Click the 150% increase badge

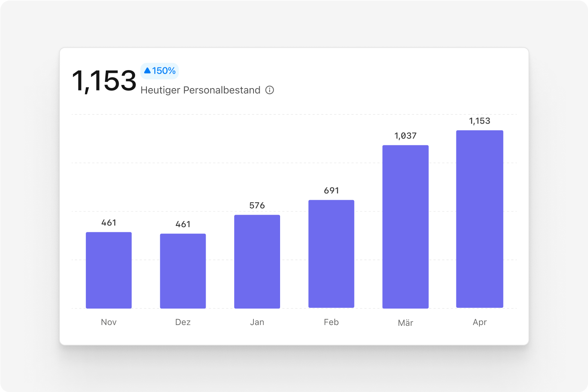(159, 71)
